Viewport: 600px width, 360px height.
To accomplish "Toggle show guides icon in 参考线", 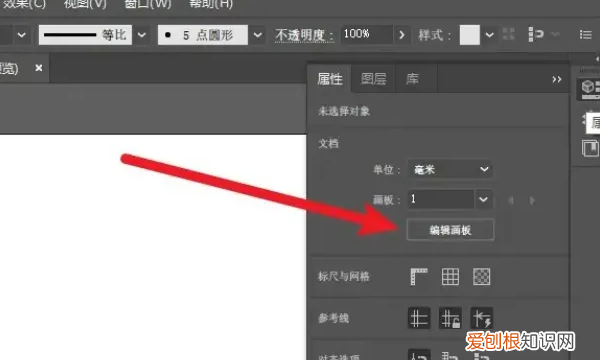I will click(x=419, y=318).
